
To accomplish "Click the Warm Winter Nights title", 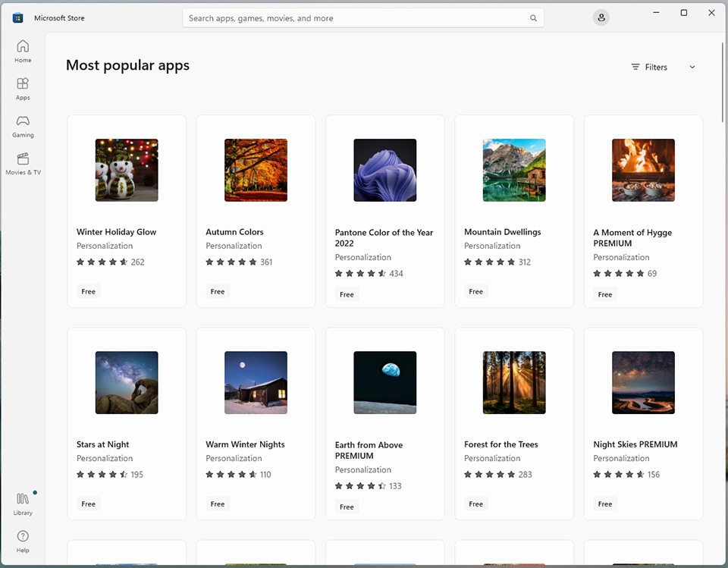I will point(245,444).
